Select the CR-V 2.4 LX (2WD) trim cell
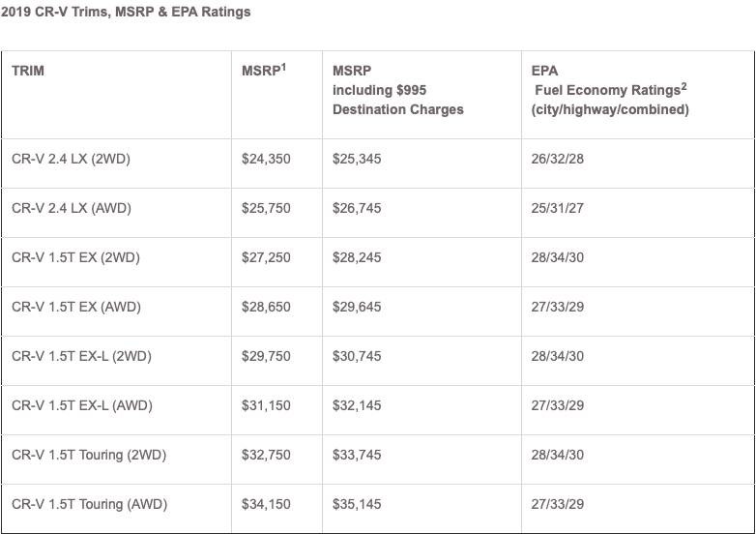 tap(71, 159)
